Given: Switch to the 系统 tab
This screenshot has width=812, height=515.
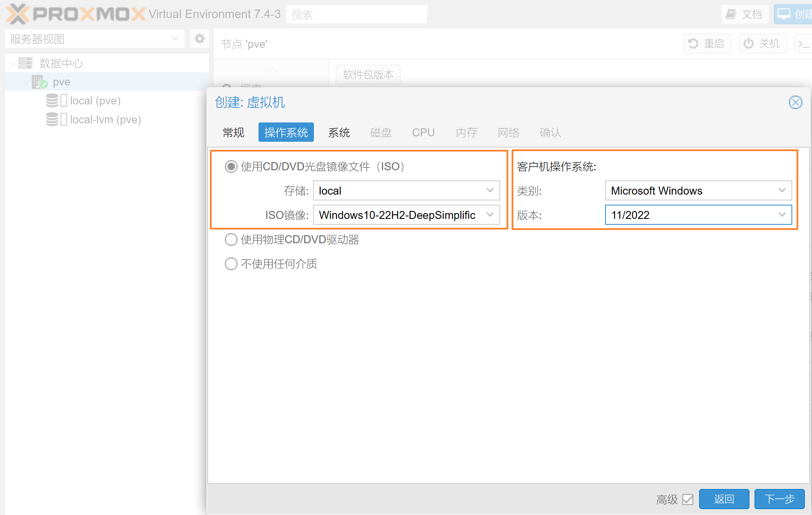Looking at the screenshot, I should pyautogui.click(x=339, y=132).
